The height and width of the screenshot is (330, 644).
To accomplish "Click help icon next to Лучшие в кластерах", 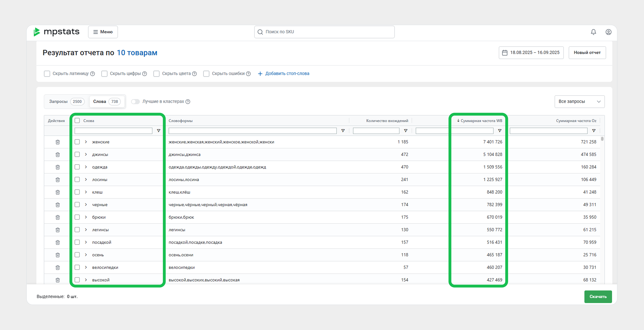I will pyautogui.click(x=188, y=102).
